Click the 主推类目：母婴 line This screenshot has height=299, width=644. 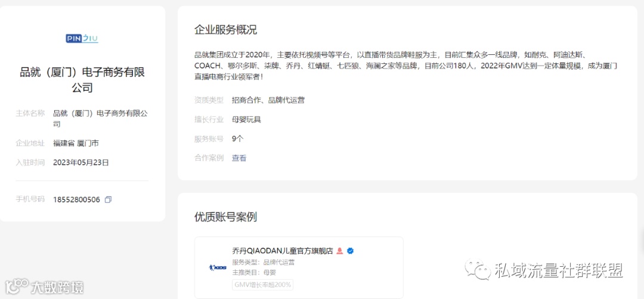point(254,272)
